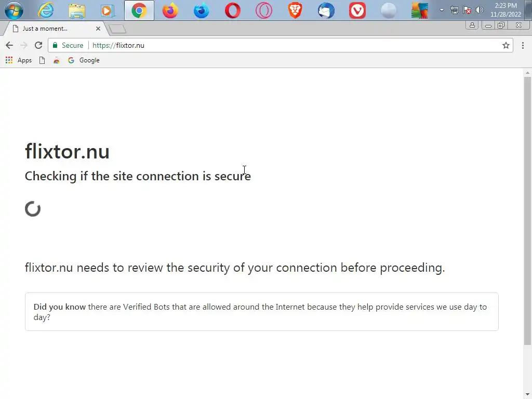The width and height of the screenshot is (532, 399).
Task: Click the blank page bookmark icon
Action: pos(42,60)
